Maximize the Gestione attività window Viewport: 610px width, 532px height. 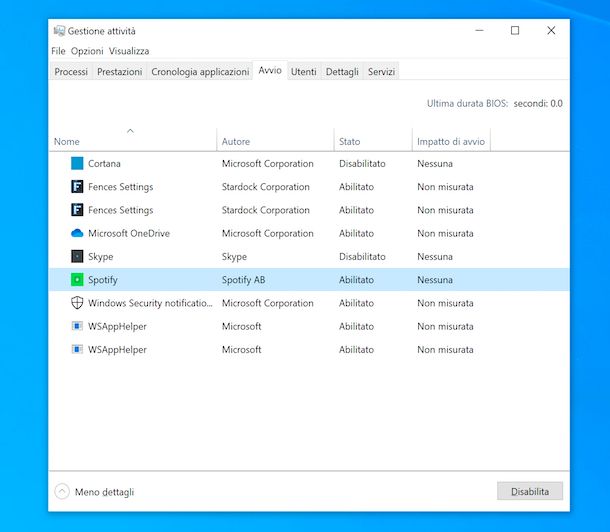[515, 30]
